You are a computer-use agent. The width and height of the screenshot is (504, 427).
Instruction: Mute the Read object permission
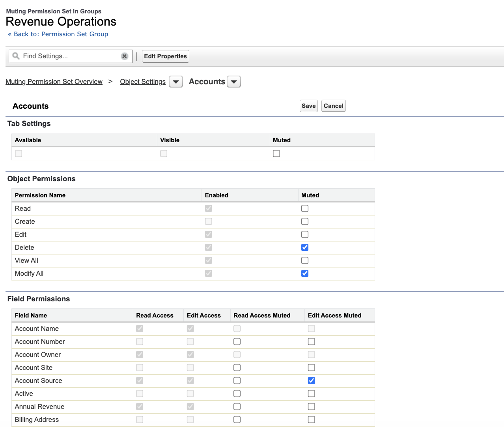tap(305, 208)
